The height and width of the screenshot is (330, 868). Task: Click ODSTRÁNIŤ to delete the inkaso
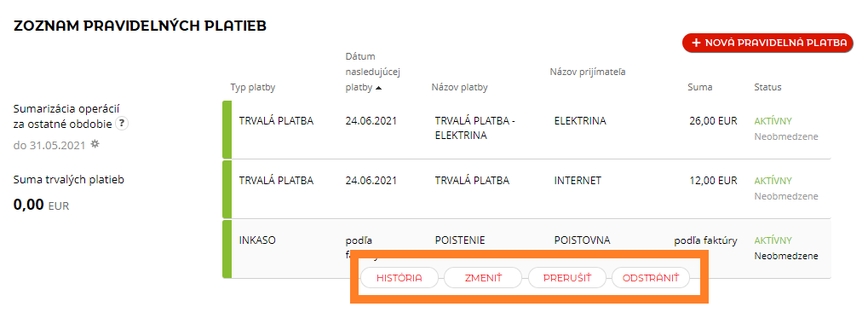point(651,278)
